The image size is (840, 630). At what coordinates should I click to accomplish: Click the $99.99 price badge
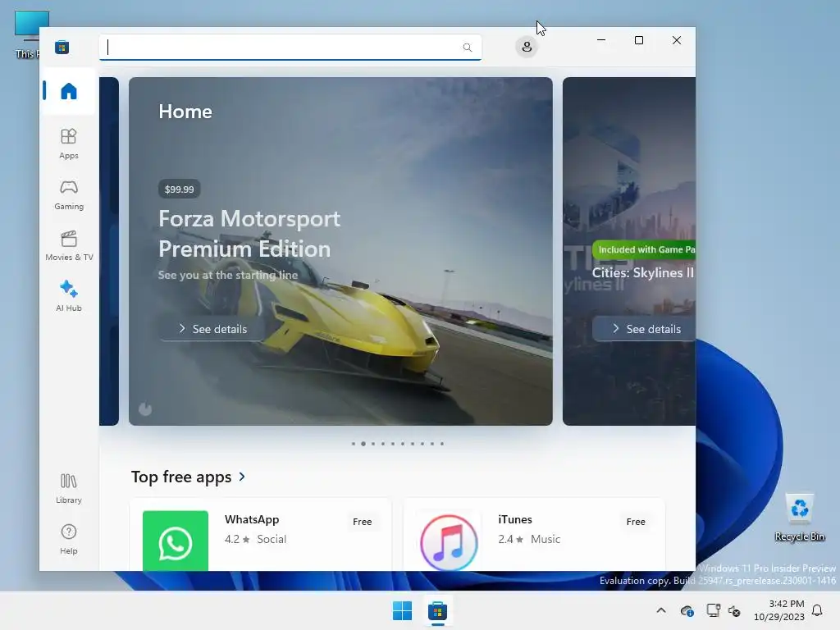180,189
